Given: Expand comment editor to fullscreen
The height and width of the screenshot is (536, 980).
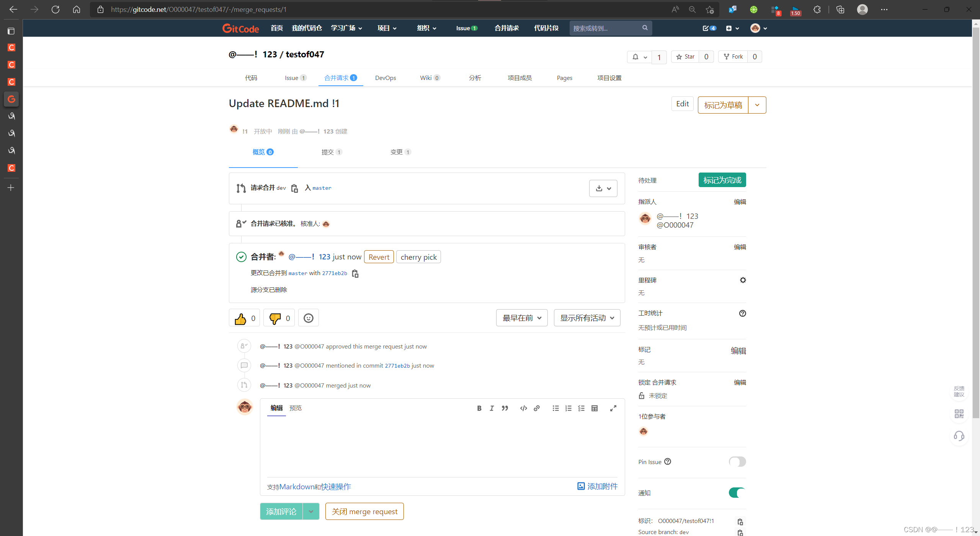Looking at the screenshot, I should [613, 408].
